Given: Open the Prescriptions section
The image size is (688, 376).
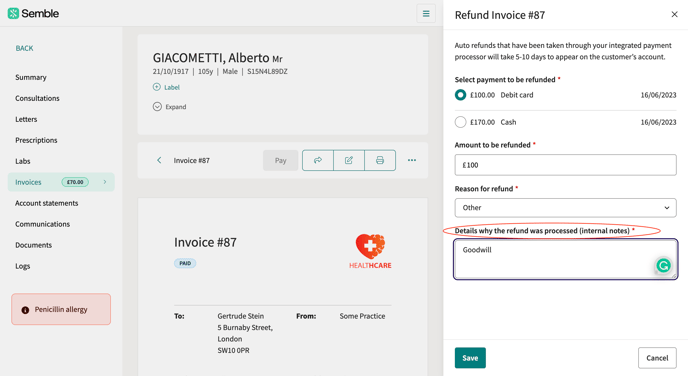Looking at the screenshot, I should 36,140.
